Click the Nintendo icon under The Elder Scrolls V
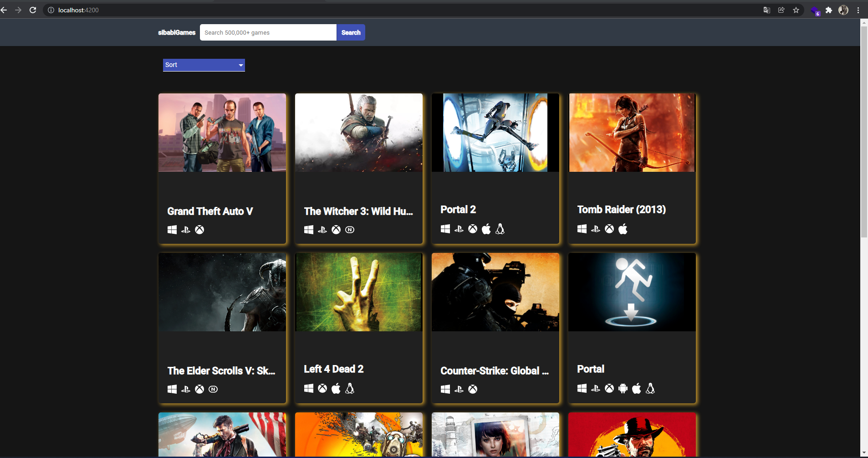 point(213,389)
